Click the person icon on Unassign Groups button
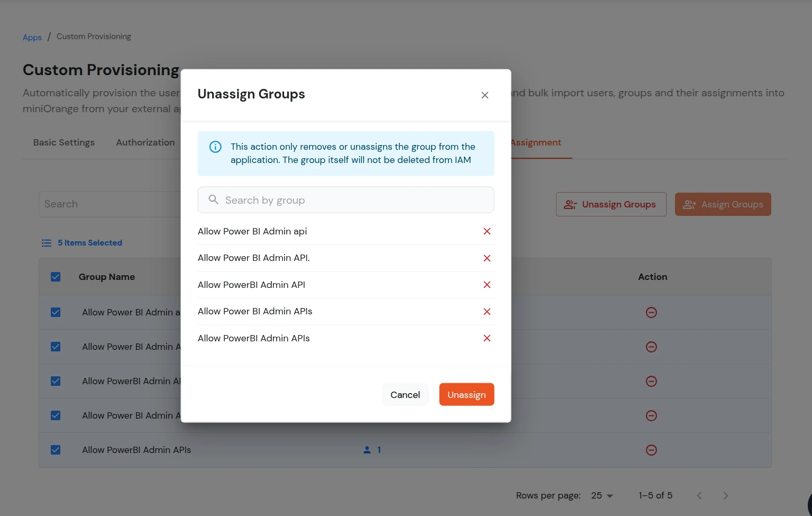The width and height of the screenshot is (812, 516). [570, 204]
